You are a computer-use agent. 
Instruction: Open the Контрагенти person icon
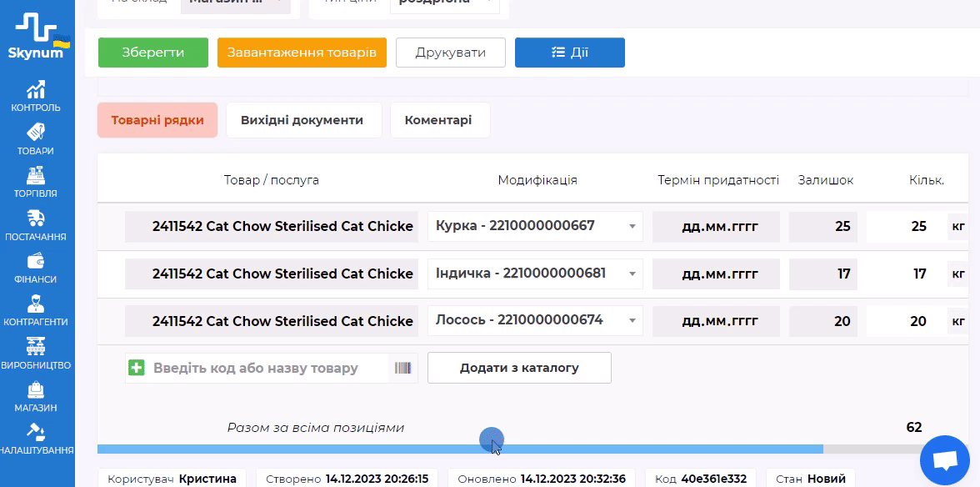click(37, 304)
